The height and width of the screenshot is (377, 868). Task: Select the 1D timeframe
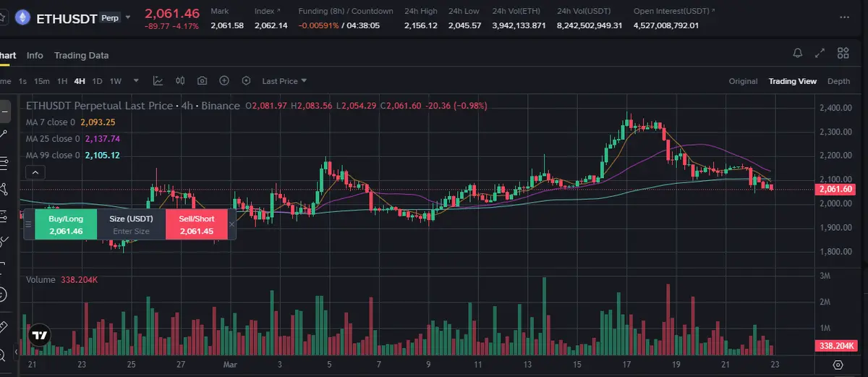pyautogui.click(x=97, y=81)
